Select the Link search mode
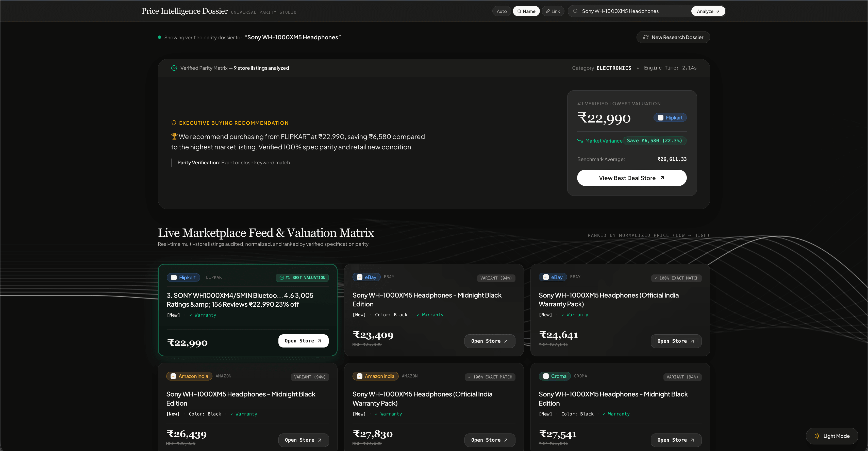 click(553, 11)
